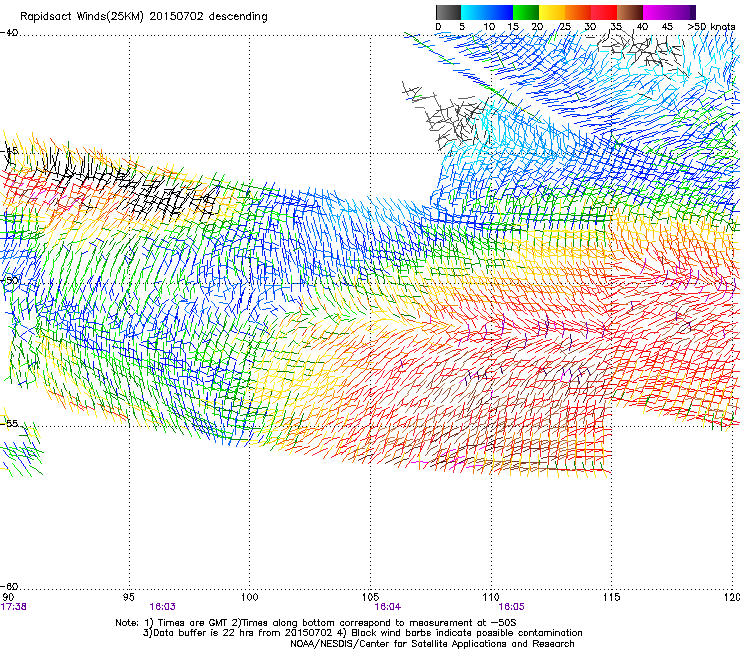Click the purple time label beside longitude 95

(x=162, y=607)
